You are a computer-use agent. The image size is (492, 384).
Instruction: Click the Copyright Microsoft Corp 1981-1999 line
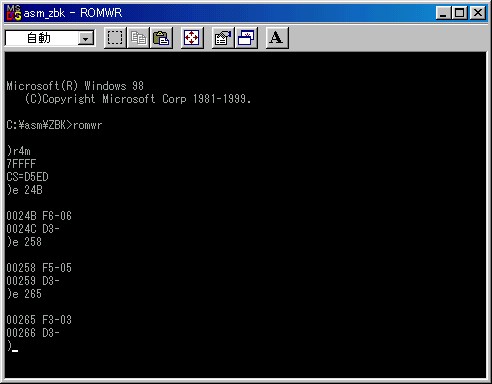[x=138, y=99]
